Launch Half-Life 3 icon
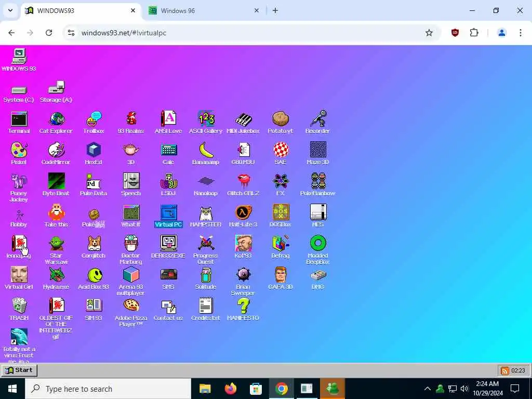532x399 pixels. 243,216
